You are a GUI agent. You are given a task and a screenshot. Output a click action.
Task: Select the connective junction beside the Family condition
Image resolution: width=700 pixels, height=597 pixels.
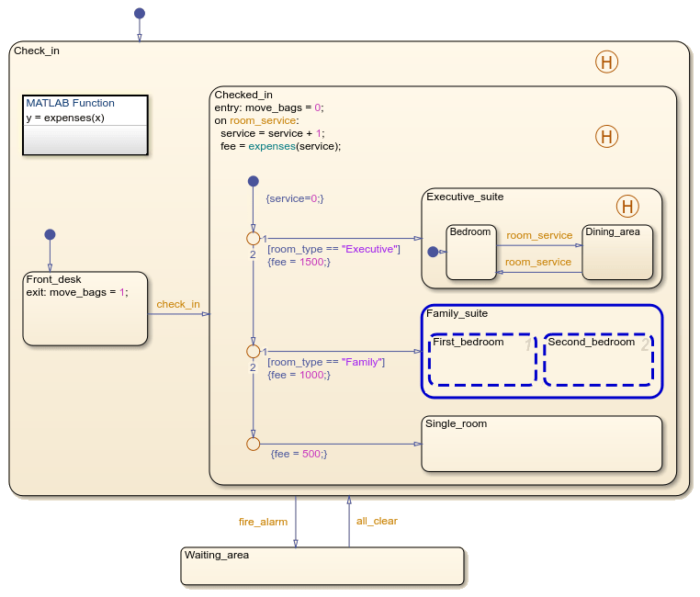253,351
